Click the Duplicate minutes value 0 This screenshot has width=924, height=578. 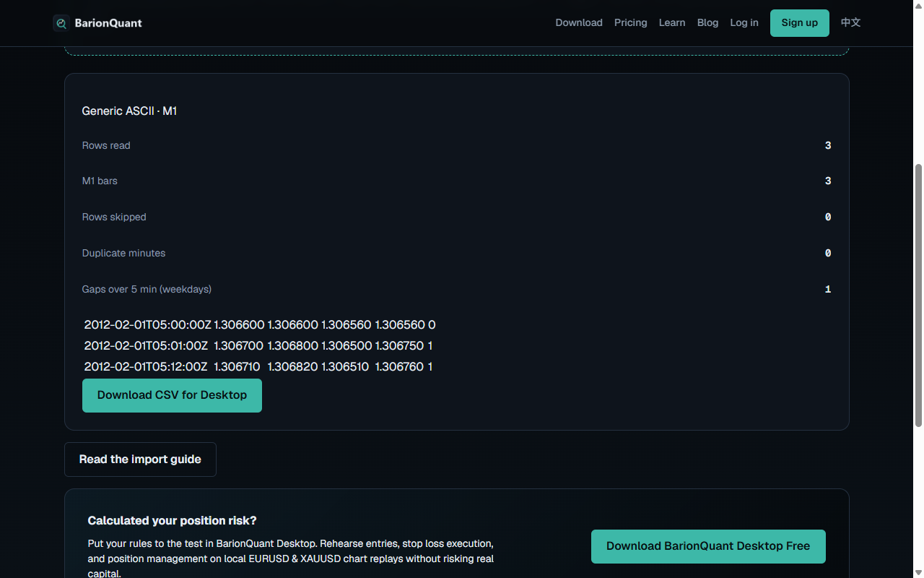[x=828, y=253]
